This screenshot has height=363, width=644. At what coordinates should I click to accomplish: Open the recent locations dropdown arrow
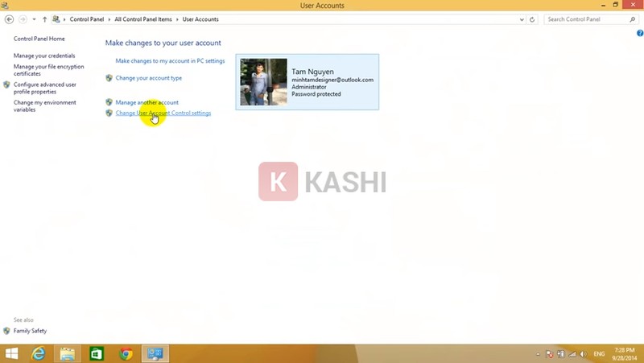tap(34, 19)
